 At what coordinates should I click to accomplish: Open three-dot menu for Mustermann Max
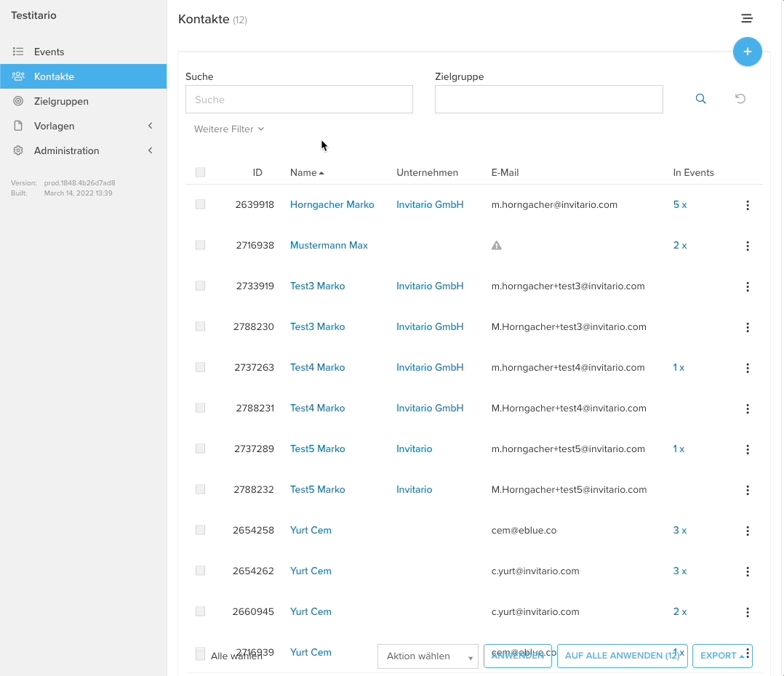[x=747, y=246]
